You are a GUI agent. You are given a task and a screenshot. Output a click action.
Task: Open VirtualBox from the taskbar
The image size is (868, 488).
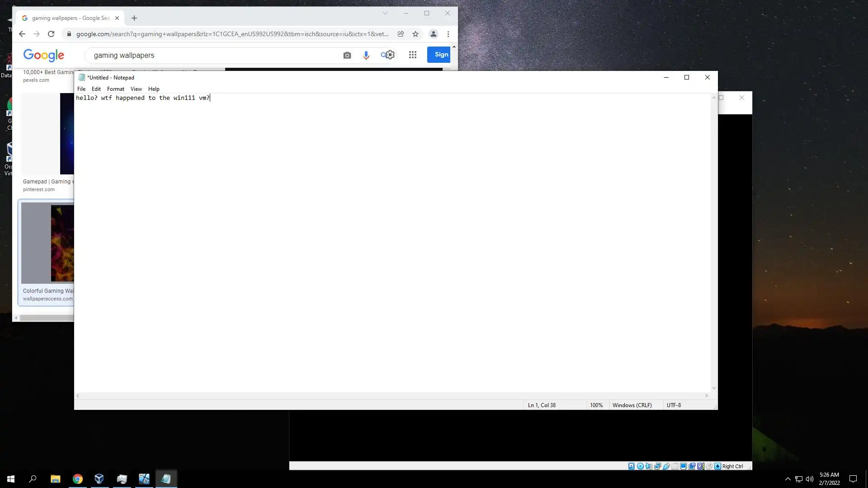coord(99,479)
